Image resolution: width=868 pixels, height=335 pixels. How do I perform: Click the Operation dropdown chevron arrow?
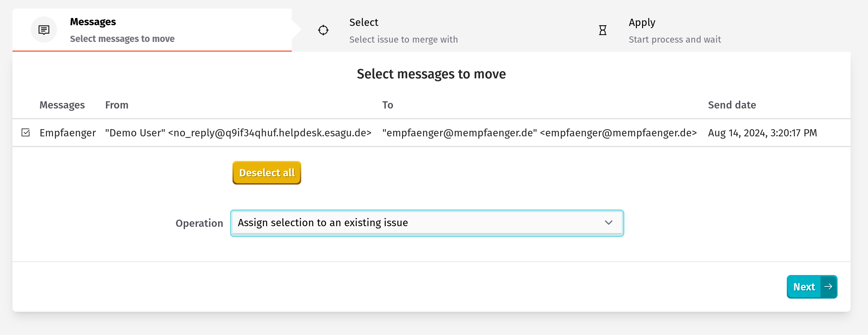click(x=608, y=223)
